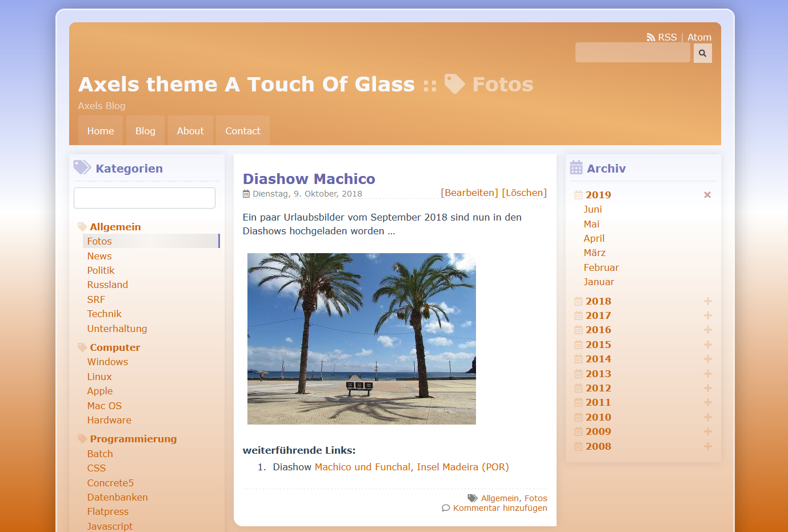Expand the 2011 archive year

[707, 402]
